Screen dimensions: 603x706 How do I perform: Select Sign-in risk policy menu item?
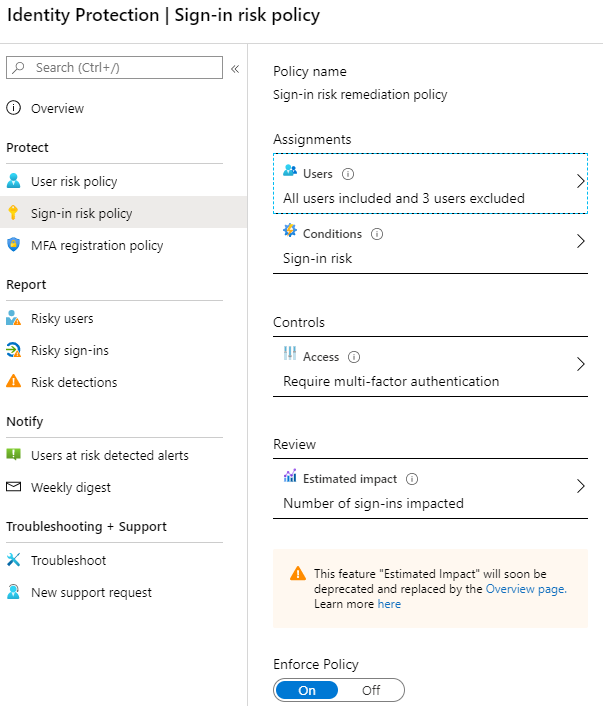(x=123, y=213)
